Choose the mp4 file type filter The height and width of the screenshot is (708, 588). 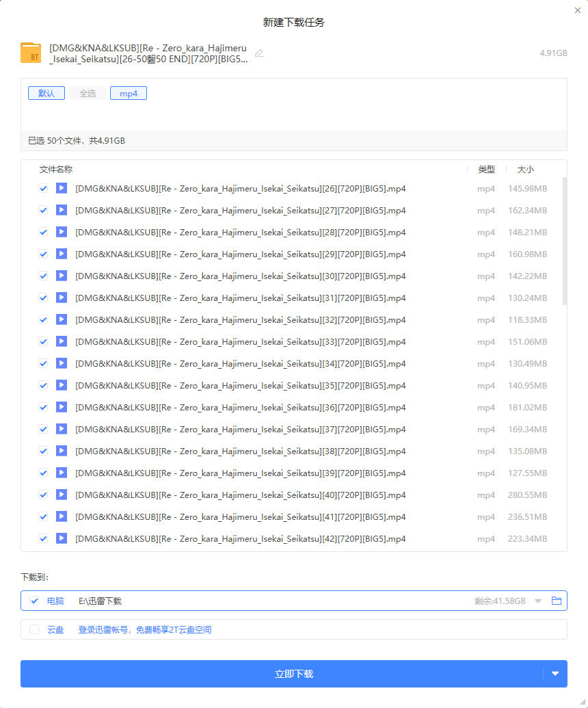click(129, 94)
